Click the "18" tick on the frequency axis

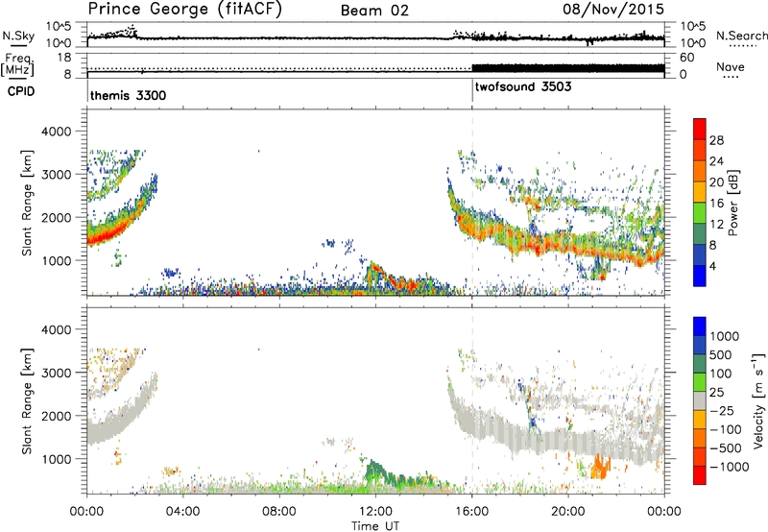tap(63, 58)
